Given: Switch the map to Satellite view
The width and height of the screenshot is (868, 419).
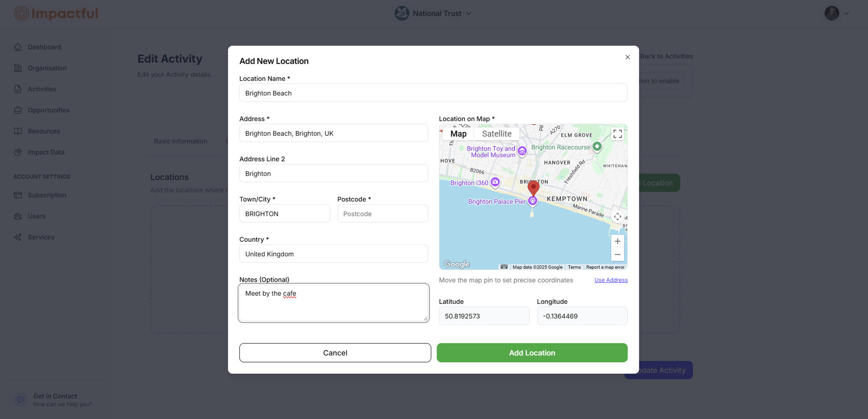Looking at the screenshot, I should click(x=497, y=134).
